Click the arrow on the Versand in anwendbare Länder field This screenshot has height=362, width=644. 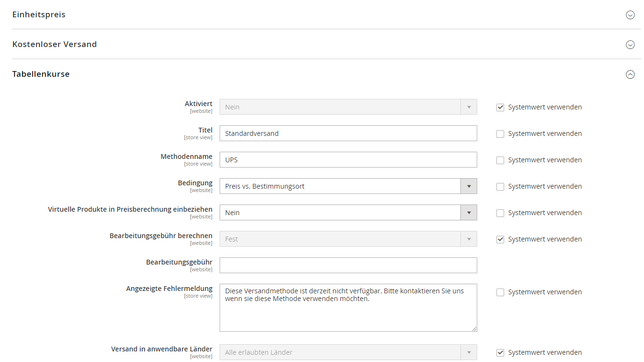469,352
